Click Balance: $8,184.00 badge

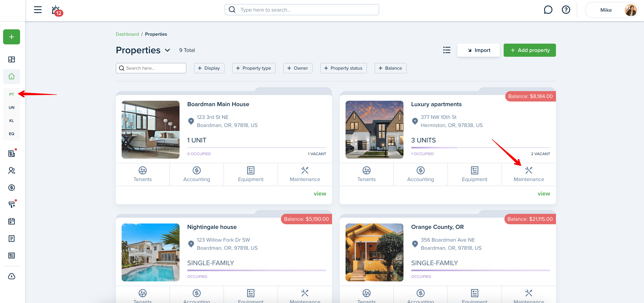530,96
